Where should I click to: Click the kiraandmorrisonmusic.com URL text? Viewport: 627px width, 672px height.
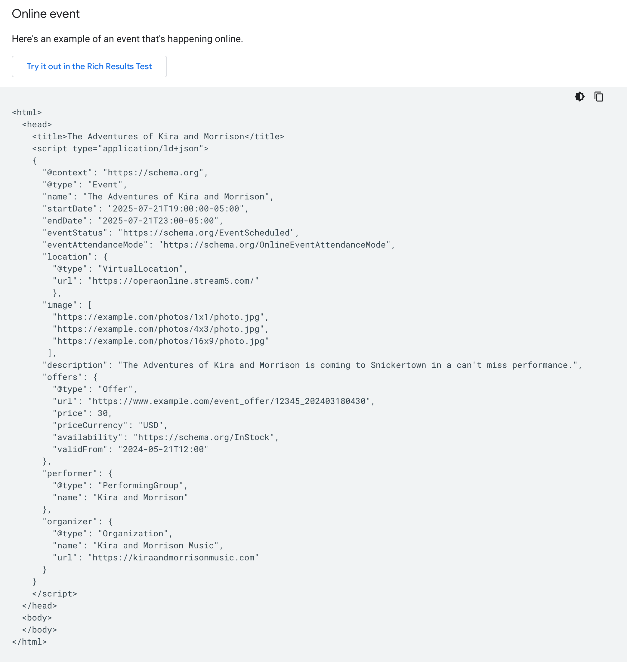tap(173, 558)
